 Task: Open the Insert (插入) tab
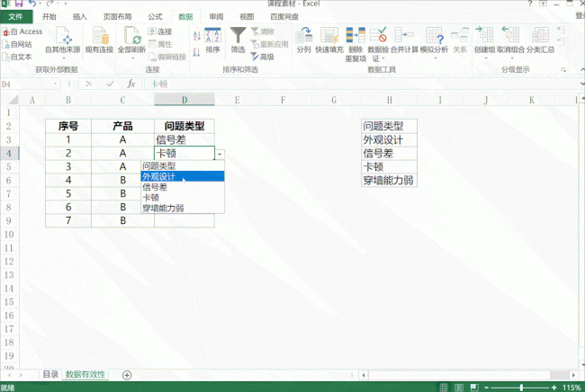(79, 17)
